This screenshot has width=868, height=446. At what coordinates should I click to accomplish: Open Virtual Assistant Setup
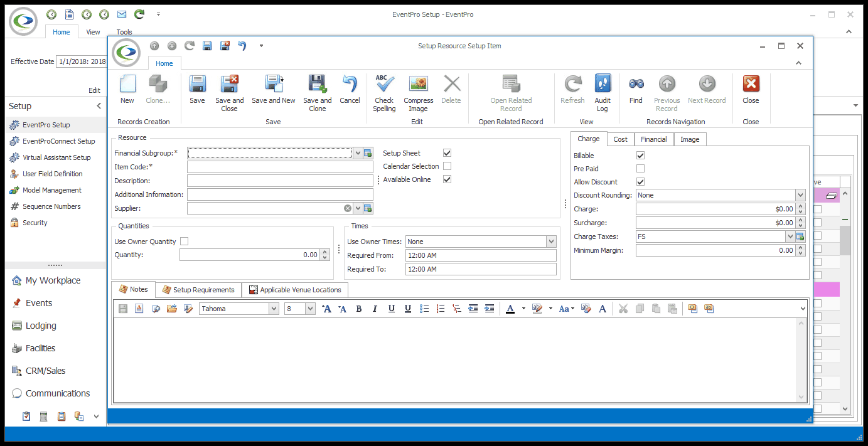(x=56, y=157)
